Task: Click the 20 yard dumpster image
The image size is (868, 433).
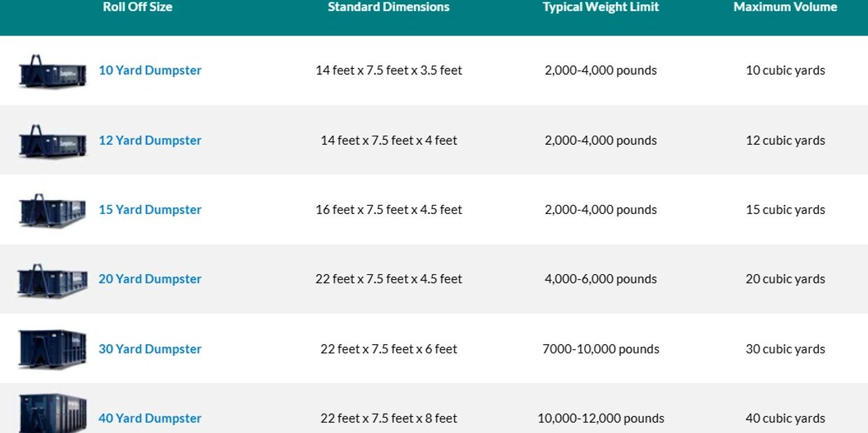Action: click(x=52, y=280)
